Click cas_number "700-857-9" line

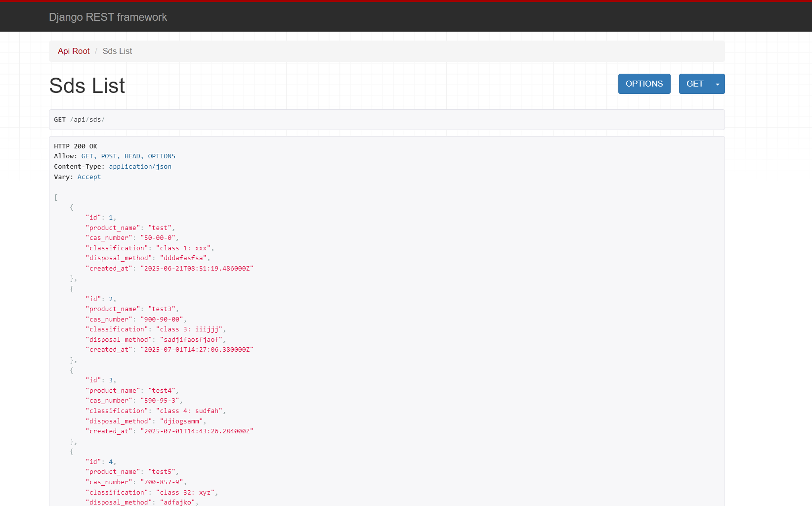tap(136, 482)
